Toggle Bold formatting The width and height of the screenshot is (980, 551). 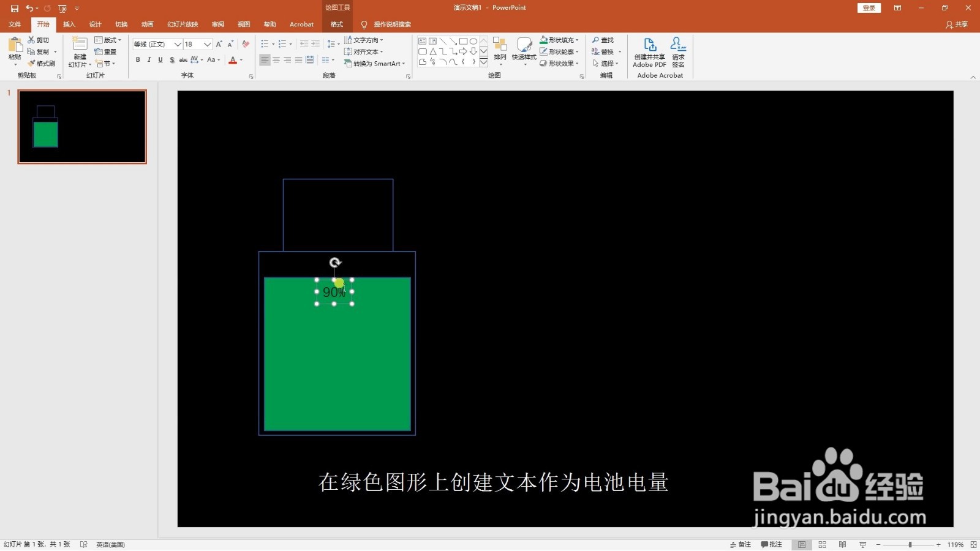(x=138, y=59)
